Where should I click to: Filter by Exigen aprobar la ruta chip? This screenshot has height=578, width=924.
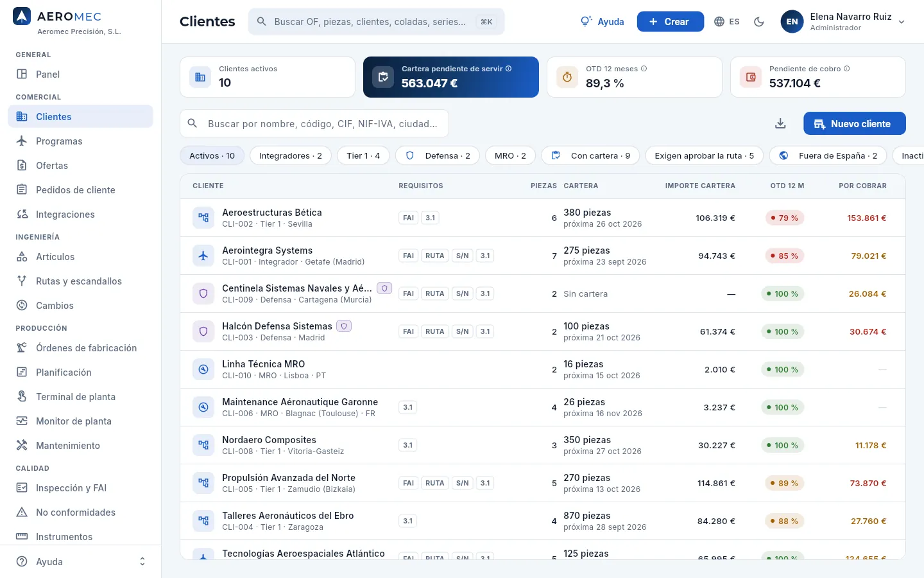pos(704,155)
